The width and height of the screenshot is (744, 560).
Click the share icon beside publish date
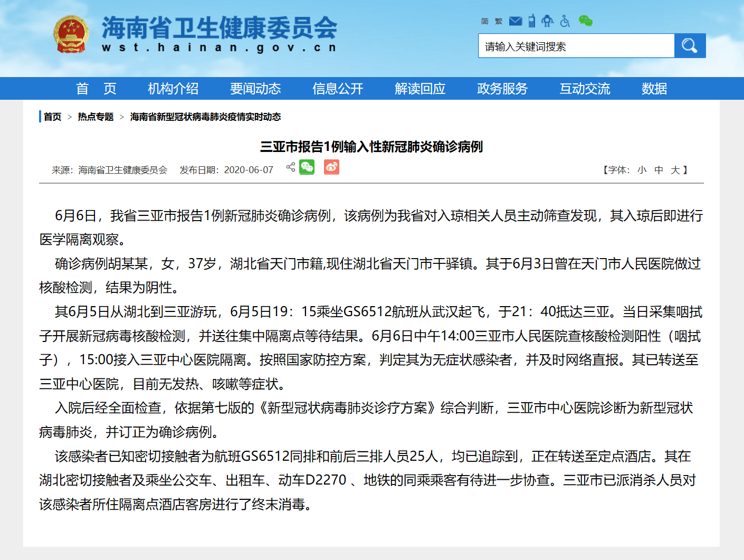290,167
